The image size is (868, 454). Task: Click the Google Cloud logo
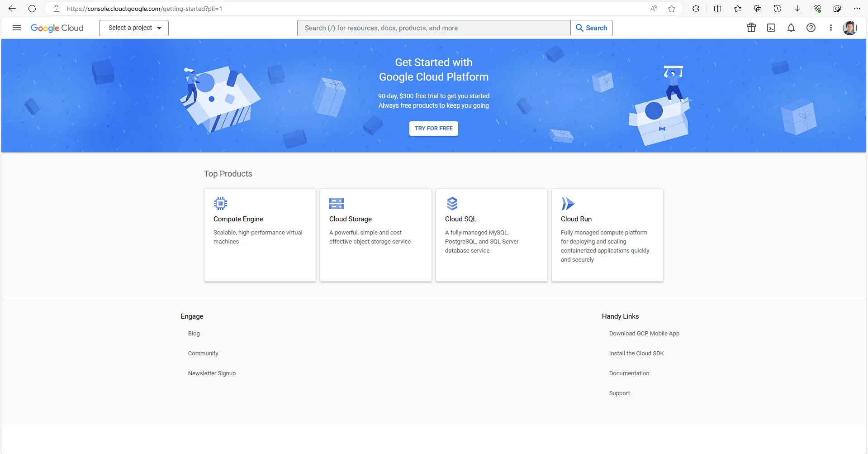click(57, 28)
